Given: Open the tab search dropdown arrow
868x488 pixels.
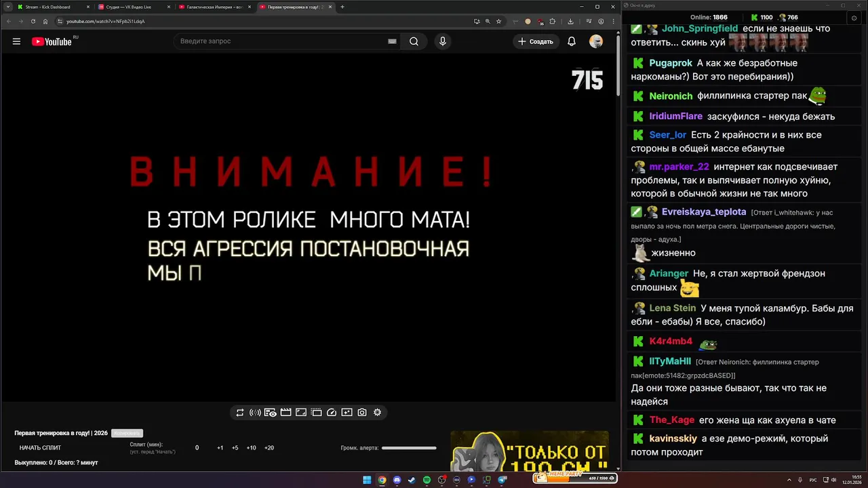Looking at the screenshot, I should tap(7, 7).
